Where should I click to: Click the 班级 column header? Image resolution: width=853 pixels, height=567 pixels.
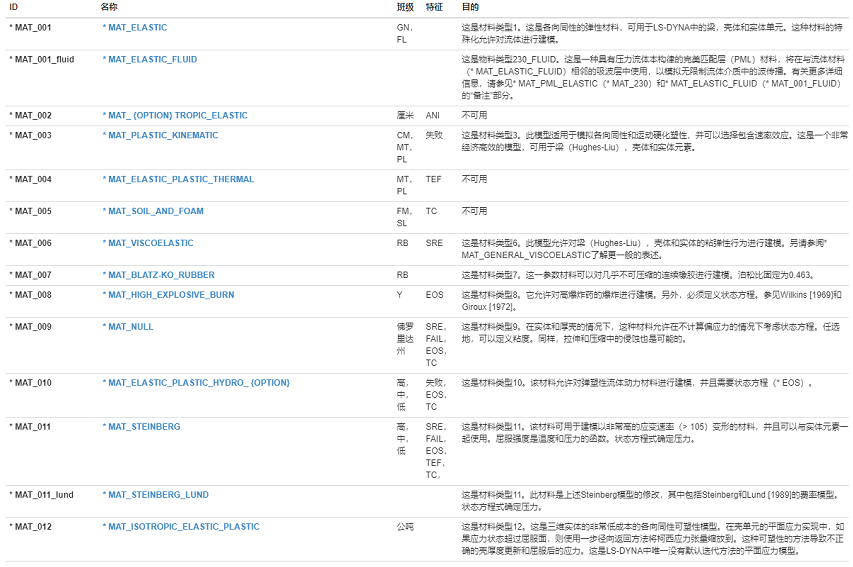click(x=405, y=7)
